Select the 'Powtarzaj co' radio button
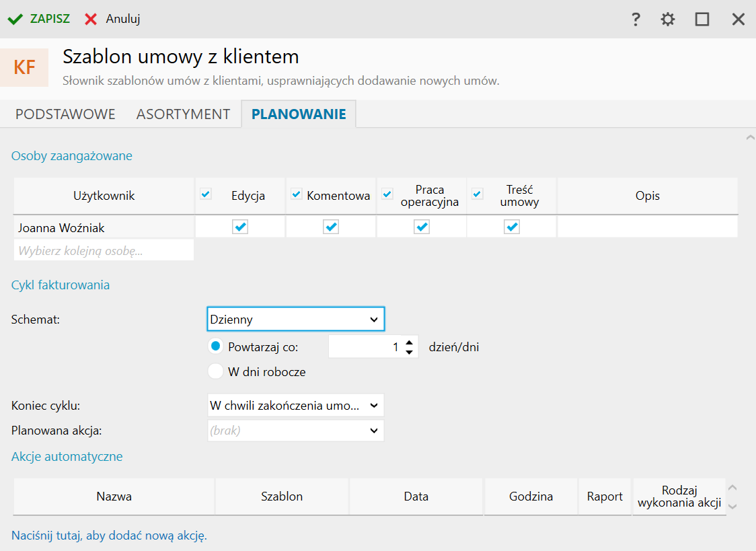The image size is (756, 551). click(215, 347)
